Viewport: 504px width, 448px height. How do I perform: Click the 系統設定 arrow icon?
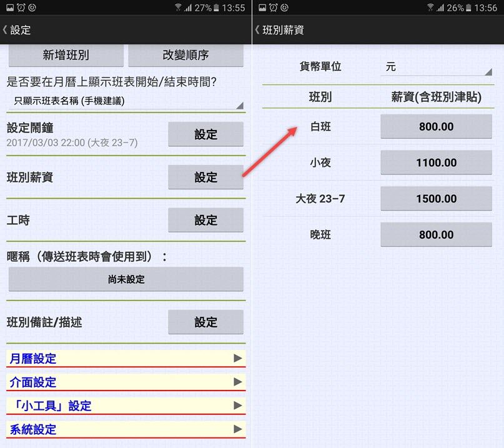pos(238,429)
